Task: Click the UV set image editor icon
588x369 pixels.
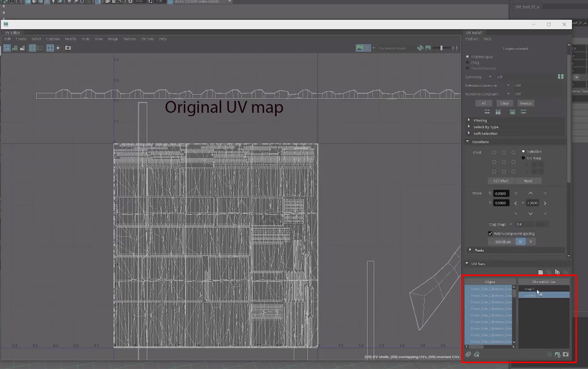Action: 557,354
